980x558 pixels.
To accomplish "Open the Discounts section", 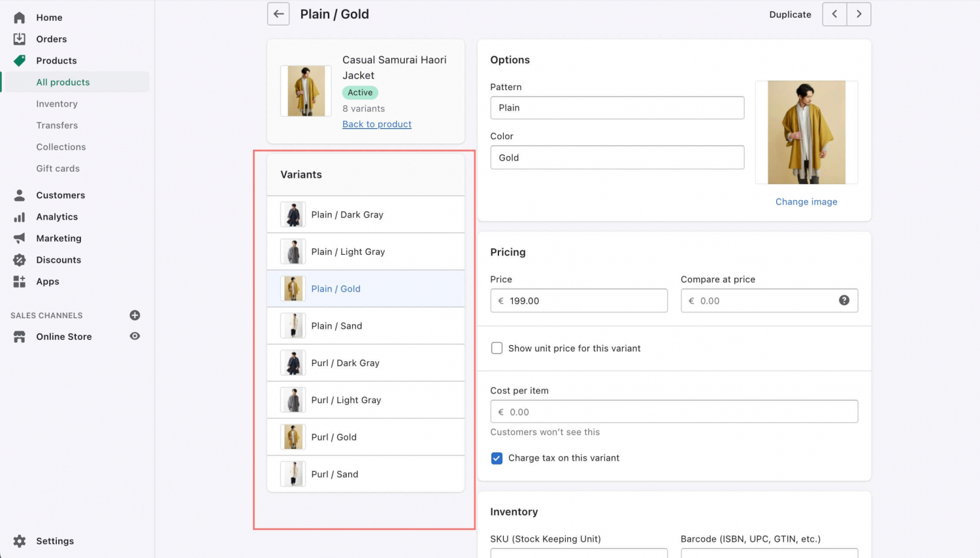I will (x=58, y=259).
